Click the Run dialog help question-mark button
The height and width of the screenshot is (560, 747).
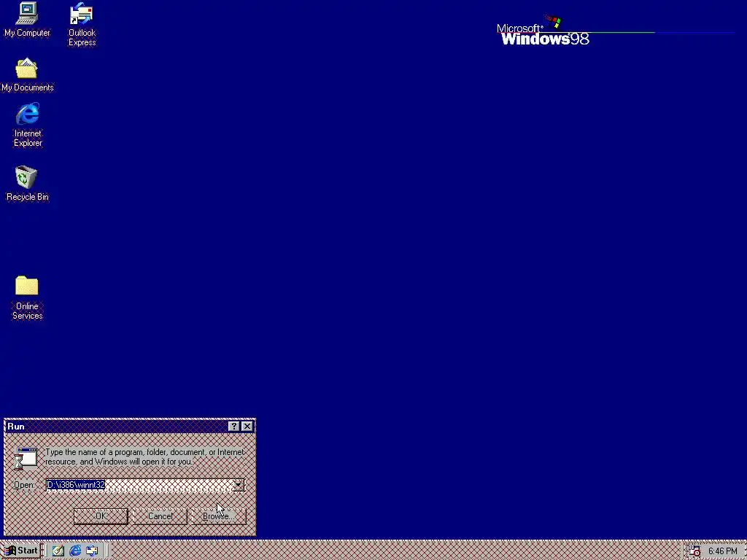[x=233, y=426]
